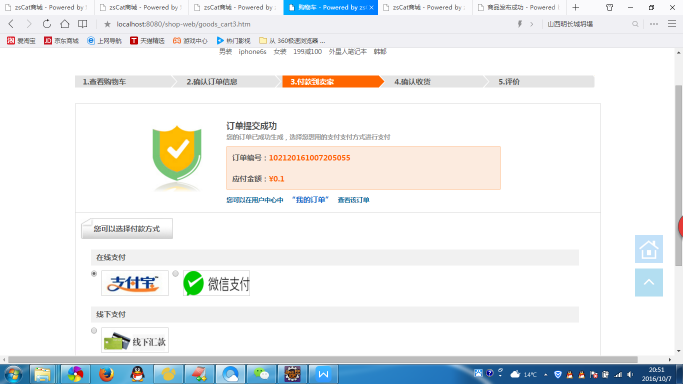Click the 14℃ weather tray item
The width and height of the screenshot is (683, 384).
523,374
